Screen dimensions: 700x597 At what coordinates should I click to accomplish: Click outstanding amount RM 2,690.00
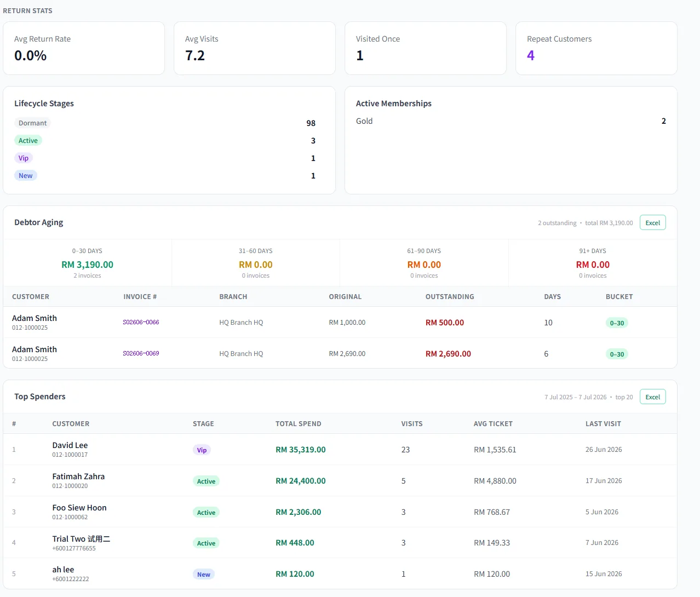click(448, 354)
